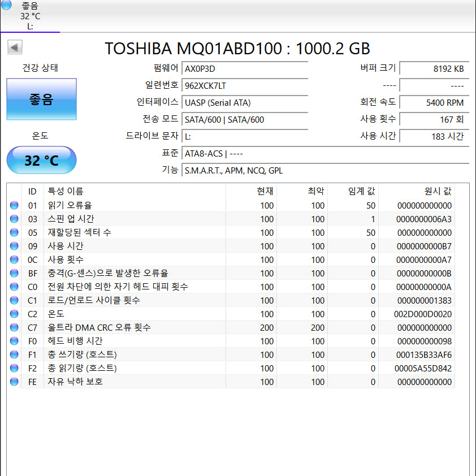The image size is (476, 476).
Task: Click the power on count 167 회
Action: coord(434,120)
